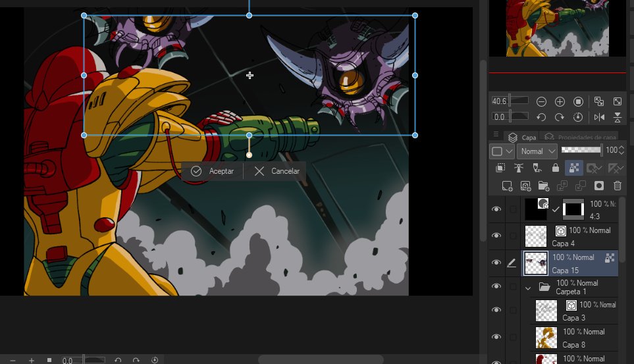Click the layer opacity slider
Image resolution: width=634 pixels, height=364 pixels.
tap(581, 150)
